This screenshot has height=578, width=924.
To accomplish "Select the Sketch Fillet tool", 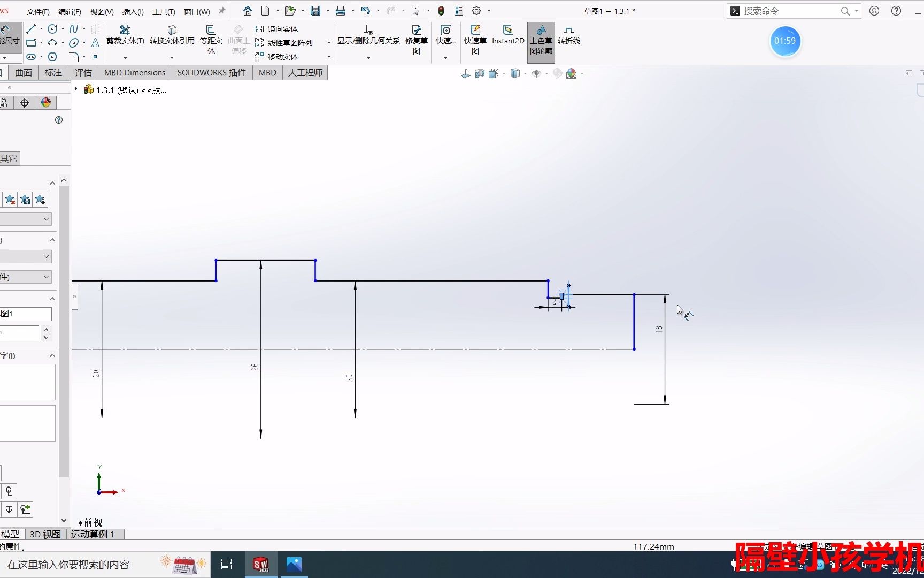I will 74,57.
